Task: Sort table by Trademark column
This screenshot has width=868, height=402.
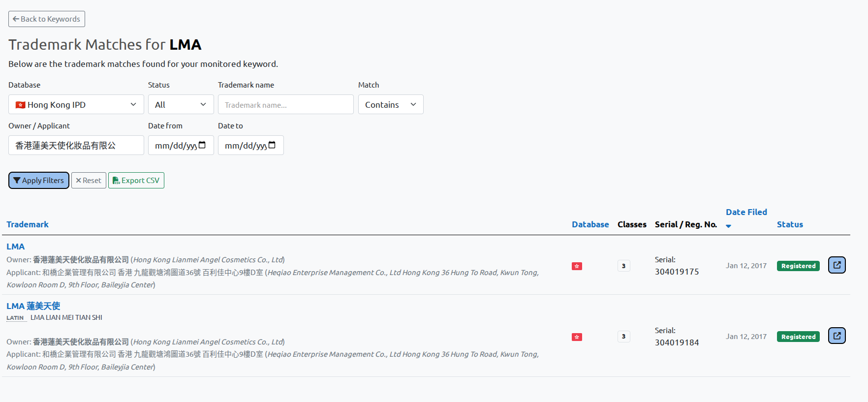Action: [28, 224]
